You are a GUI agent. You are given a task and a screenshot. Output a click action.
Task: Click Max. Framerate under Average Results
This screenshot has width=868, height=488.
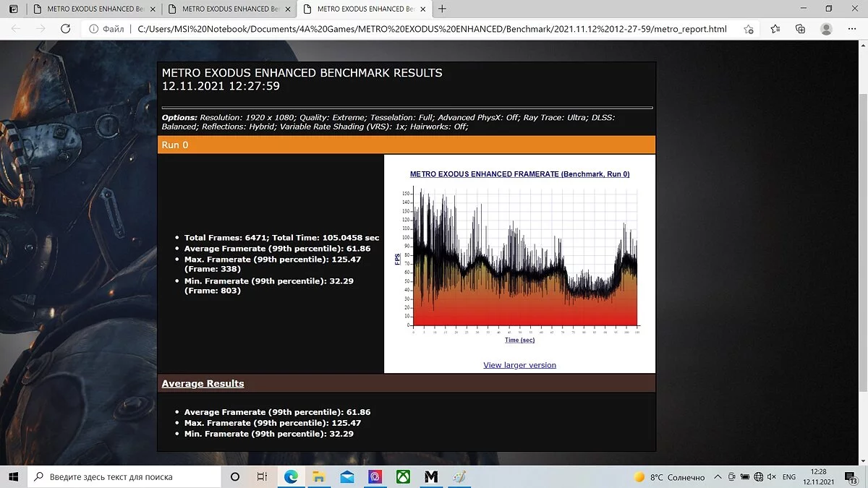(273, 423)
